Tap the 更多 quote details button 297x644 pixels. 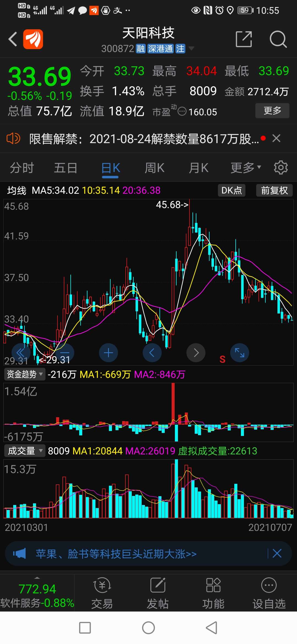272,111
